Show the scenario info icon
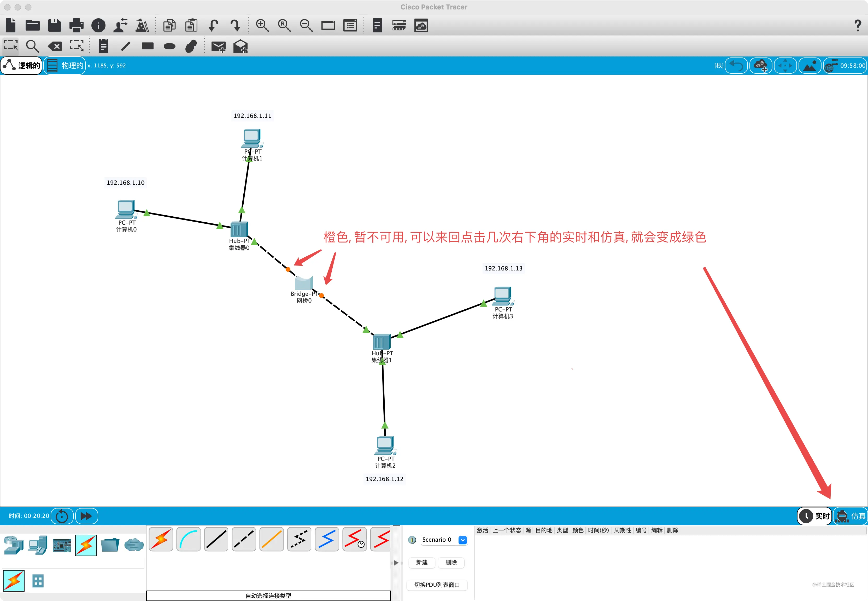Screen dimensions: 868x601 coord(412,540)
